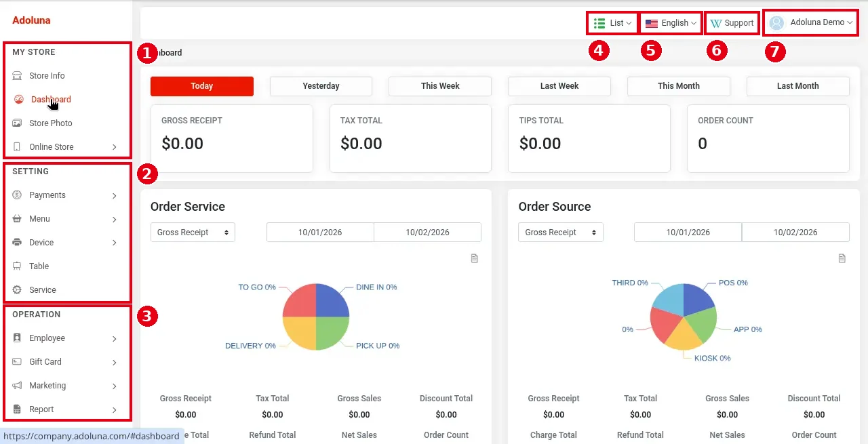The height and width of the screenshot is (444, 868).
Task: Select the Today filter tab
Action: pos(202,86)
